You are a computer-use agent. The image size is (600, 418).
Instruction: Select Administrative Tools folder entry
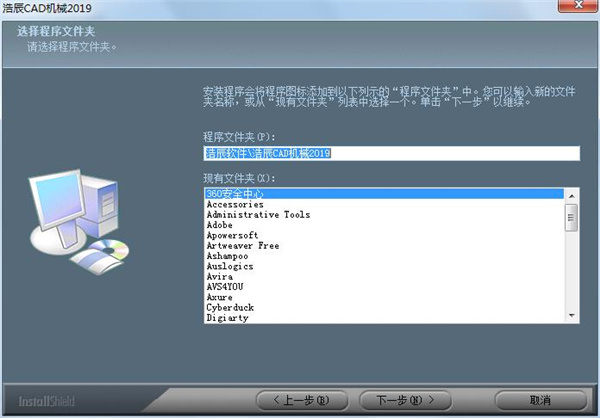384,215
